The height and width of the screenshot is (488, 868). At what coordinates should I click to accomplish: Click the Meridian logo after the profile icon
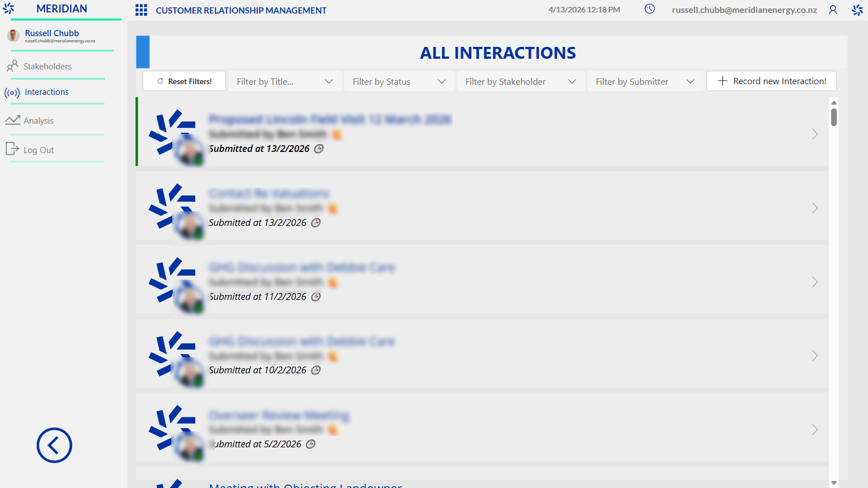tap(857, 10)
